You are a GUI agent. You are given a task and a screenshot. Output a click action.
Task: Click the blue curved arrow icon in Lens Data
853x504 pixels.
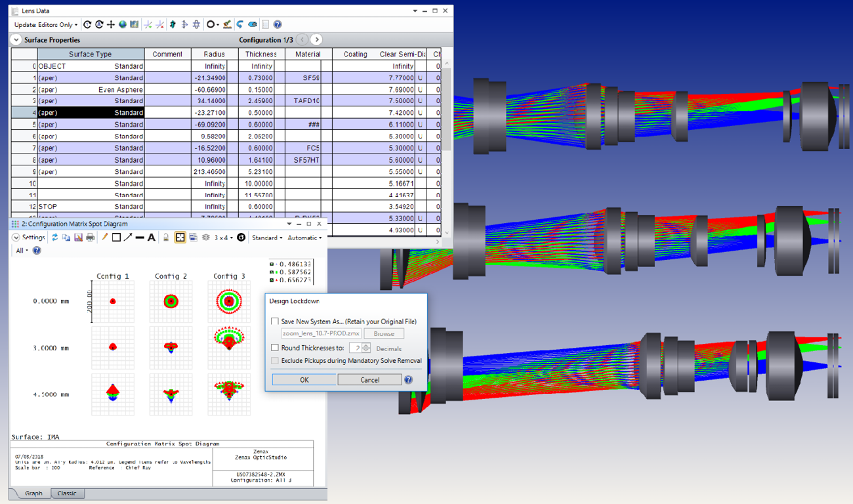point(240,24)
